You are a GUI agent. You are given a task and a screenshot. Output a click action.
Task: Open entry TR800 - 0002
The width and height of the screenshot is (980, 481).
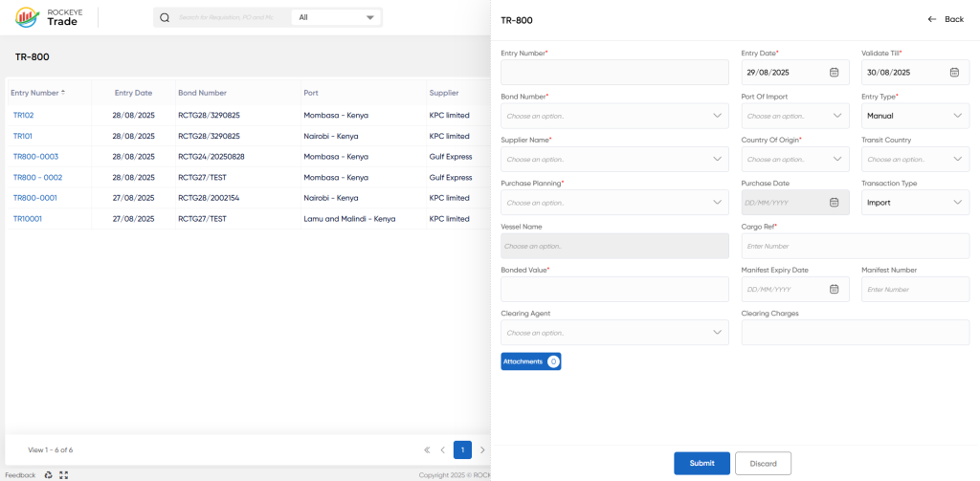37,178
